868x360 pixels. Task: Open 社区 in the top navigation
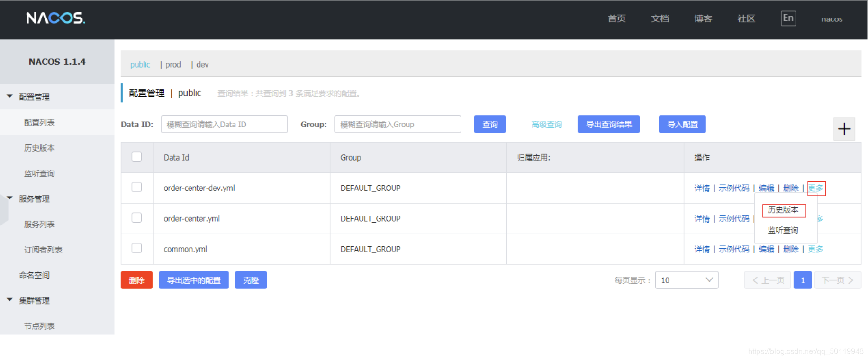point(746,18)
